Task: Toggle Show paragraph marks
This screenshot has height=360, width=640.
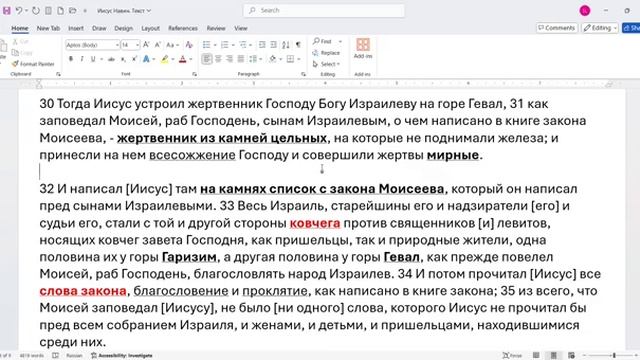Action: point(298,44)
